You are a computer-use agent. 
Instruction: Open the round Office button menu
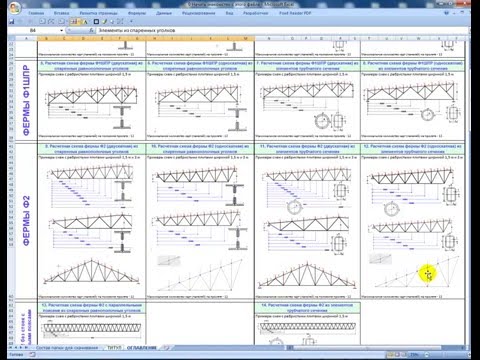pyautogui.click(x=14, y=8)
